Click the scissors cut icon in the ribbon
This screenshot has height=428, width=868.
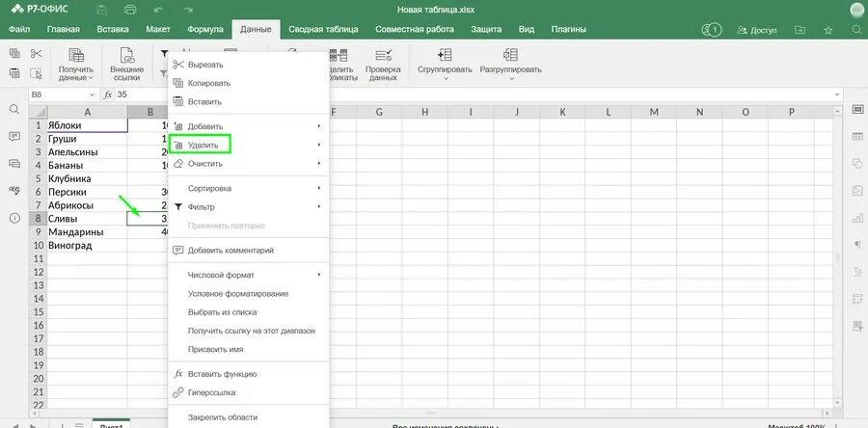pyautogui.click(x=36, y=54)
